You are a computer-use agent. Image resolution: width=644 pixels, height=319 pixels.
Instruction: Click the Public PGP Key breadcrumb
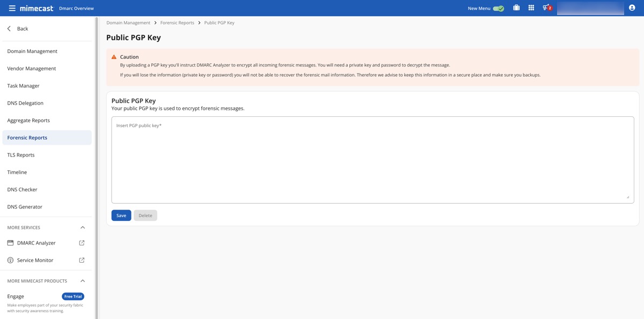pyautogui.click(x=219, y=23)
